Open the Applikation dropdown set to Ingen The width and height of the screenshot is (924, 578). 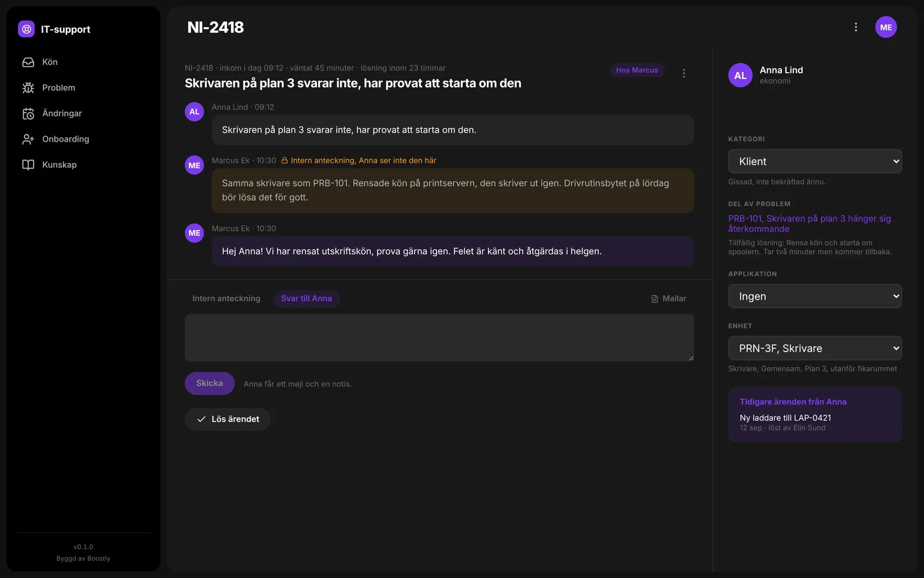pyautogui.click(x=815, y=296)
